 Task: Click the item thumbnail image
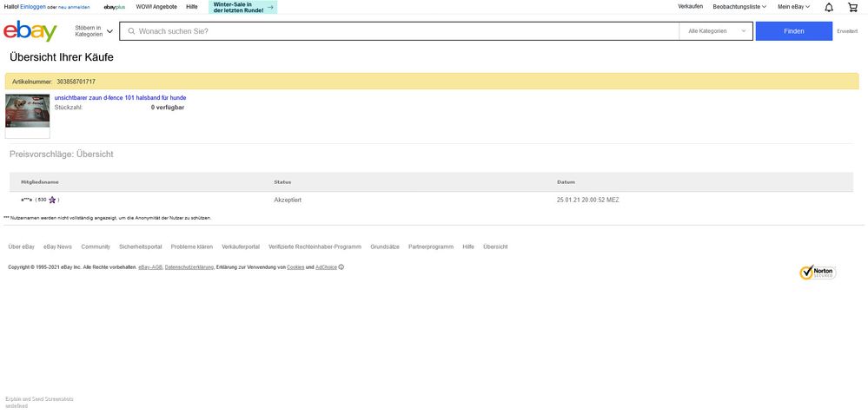click(28, 113)
